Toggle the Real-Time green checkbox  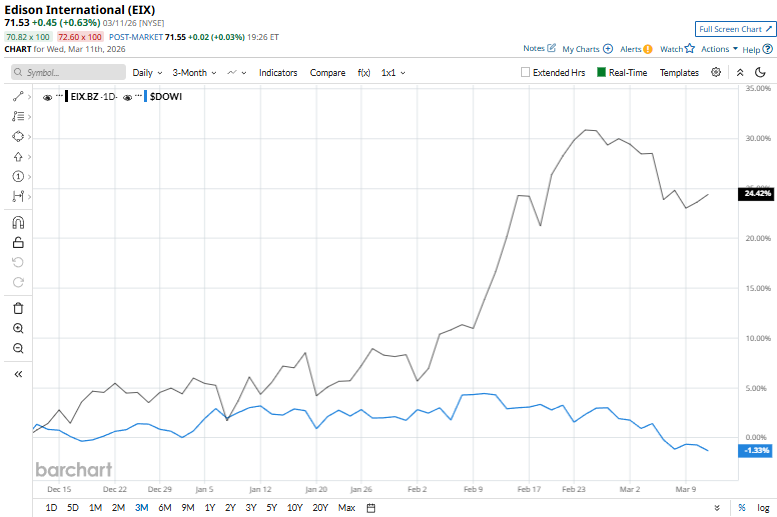click(x=601, y=72)
